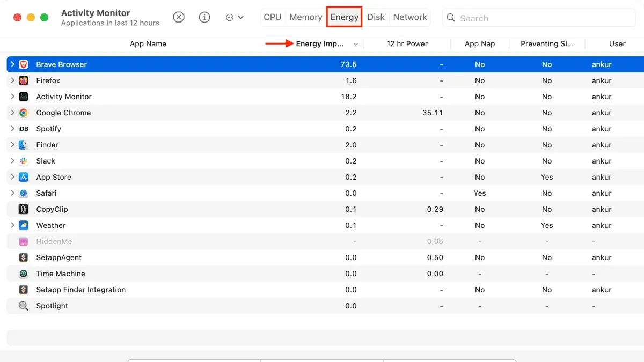Click Safari's Yes App Nap cell
Screen dimensions: 644x362
[480, 193]
